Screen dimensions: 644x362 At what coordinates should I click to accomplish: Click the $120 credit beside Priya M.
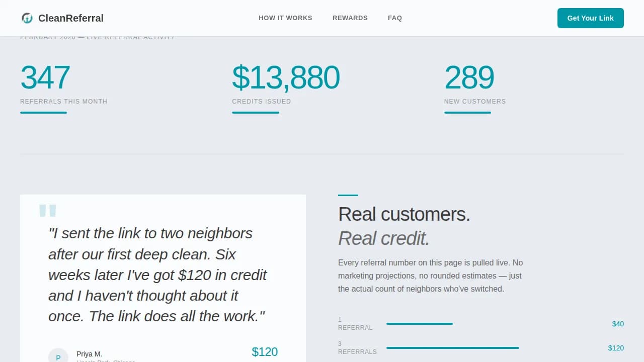click(x=265, y=352)
